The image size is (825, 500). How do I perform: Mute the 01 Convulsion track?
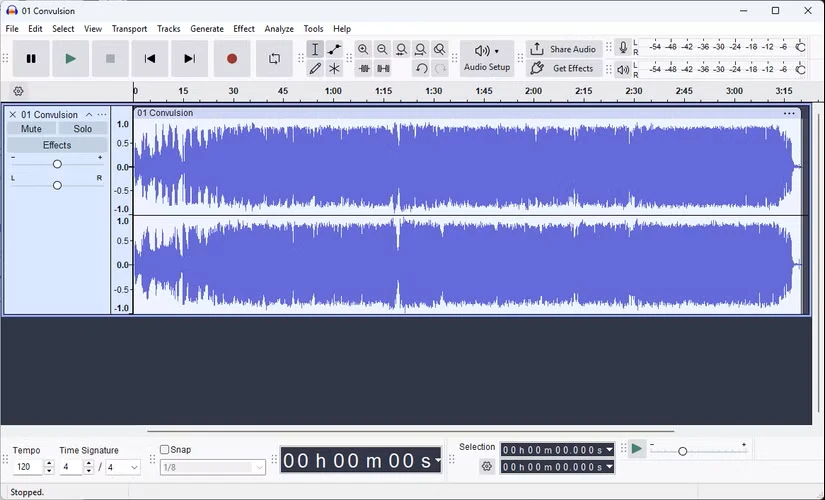pyautogui.click(x=31, y=129)
